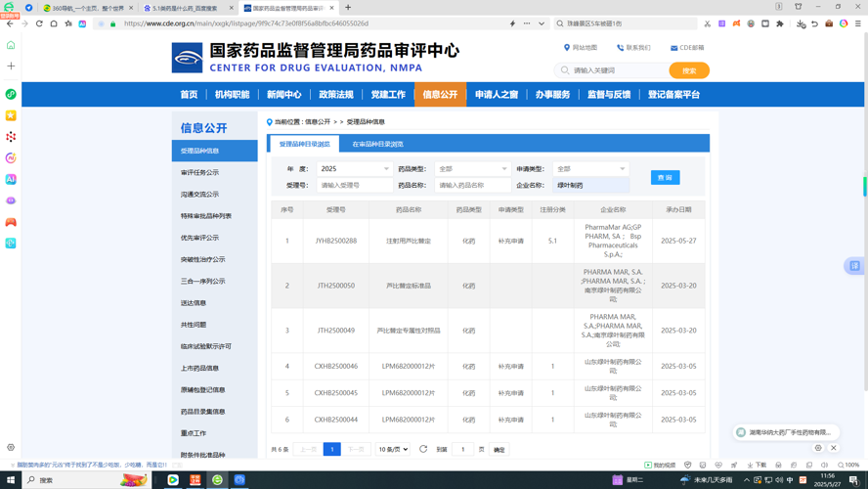
Task: Open 突破性治疗公示 in the left menu
Action: click(215, 259)
